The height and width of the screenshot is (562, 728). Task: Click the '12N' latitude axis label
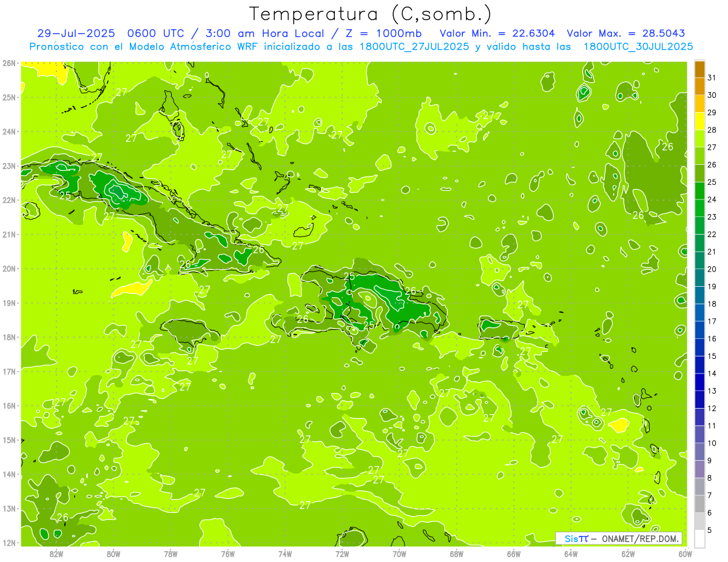tap(9, 543)
